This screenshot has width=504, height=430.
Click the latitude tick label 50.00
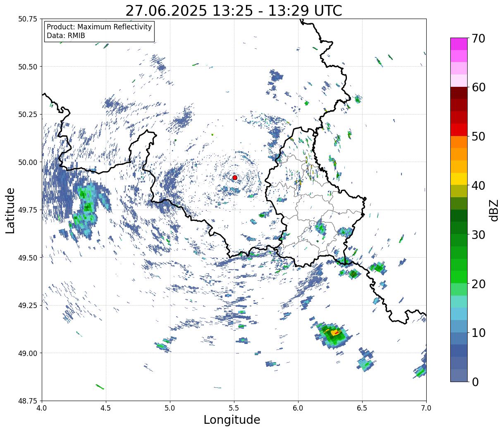pyautogui.click(x=28, y=162)
